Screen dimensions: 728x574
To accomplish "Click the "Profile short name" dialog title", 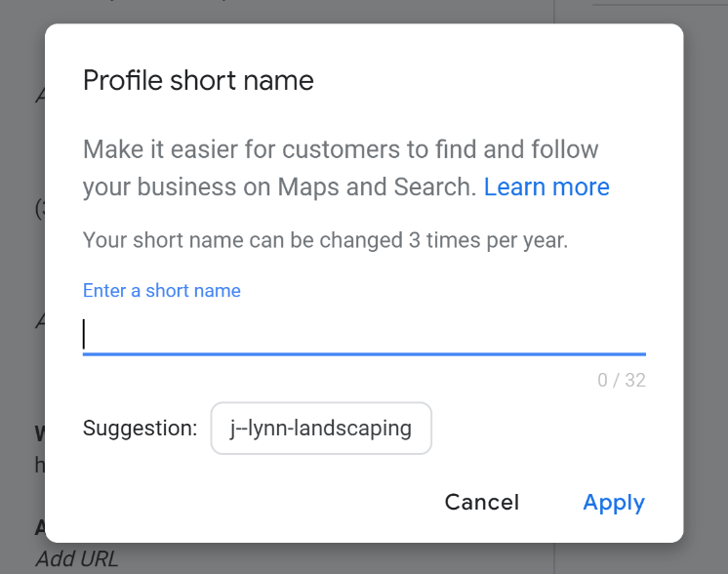I will click(198, 80).
